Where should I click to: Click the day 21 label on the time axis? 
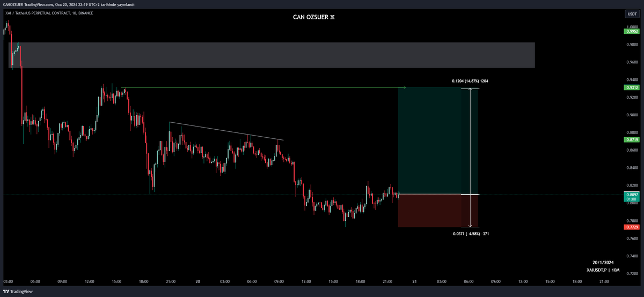(414, 281)
